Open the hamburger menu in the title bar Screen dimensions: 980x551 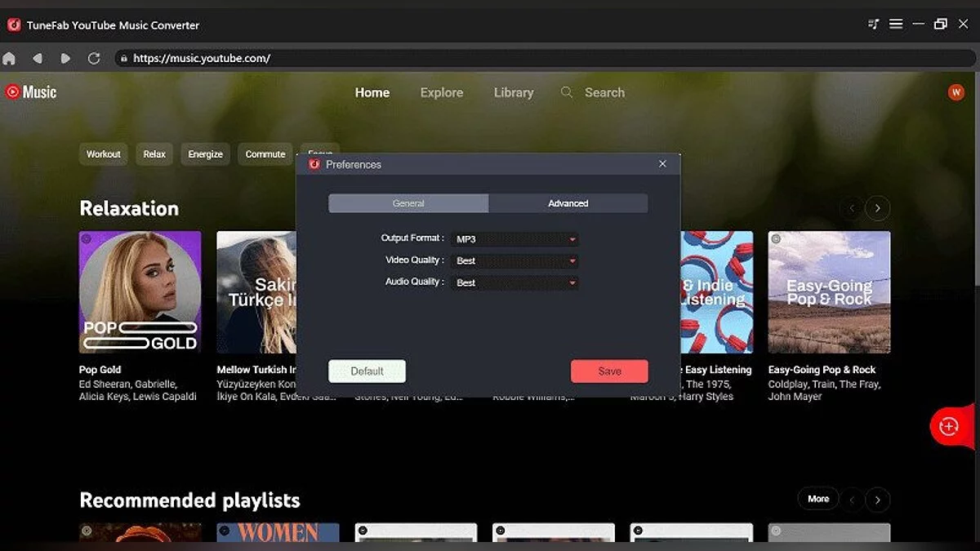[896, 24]
